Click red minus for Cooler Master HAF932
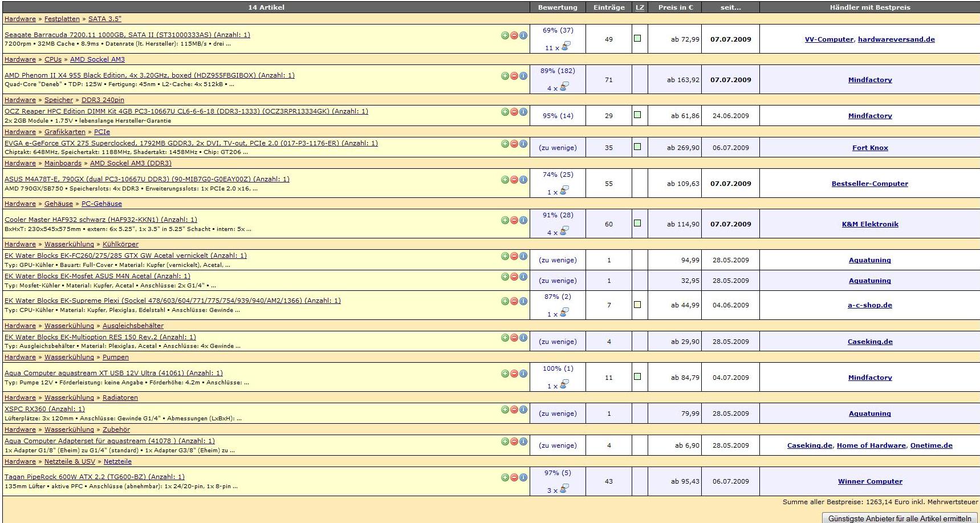980x523 pixels. [x=514, y=220]
